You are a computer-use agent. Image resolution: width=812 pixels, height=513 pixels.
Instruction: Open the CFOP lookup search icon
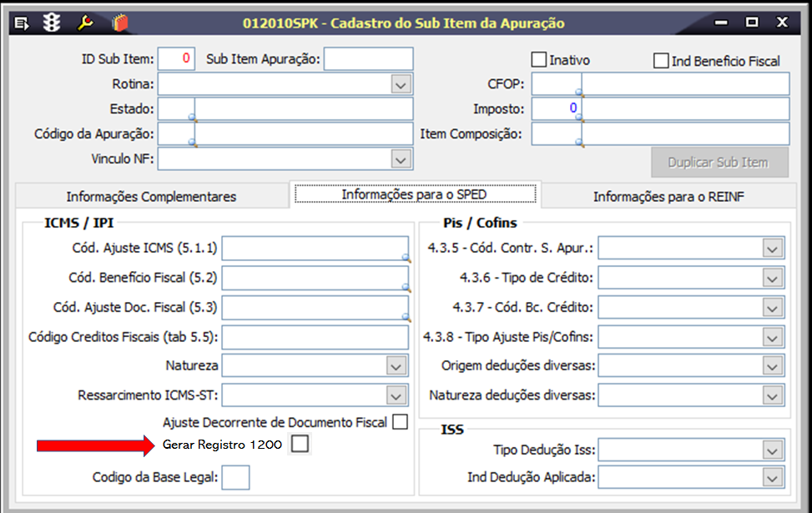tap(579, 93)
